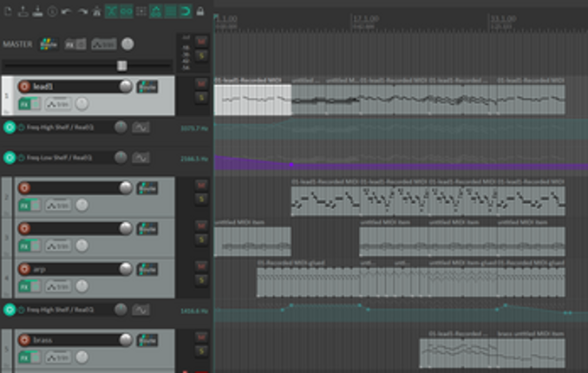Click the lead1 track volume knob
588x373 pixels.
(x=126, y=87)
